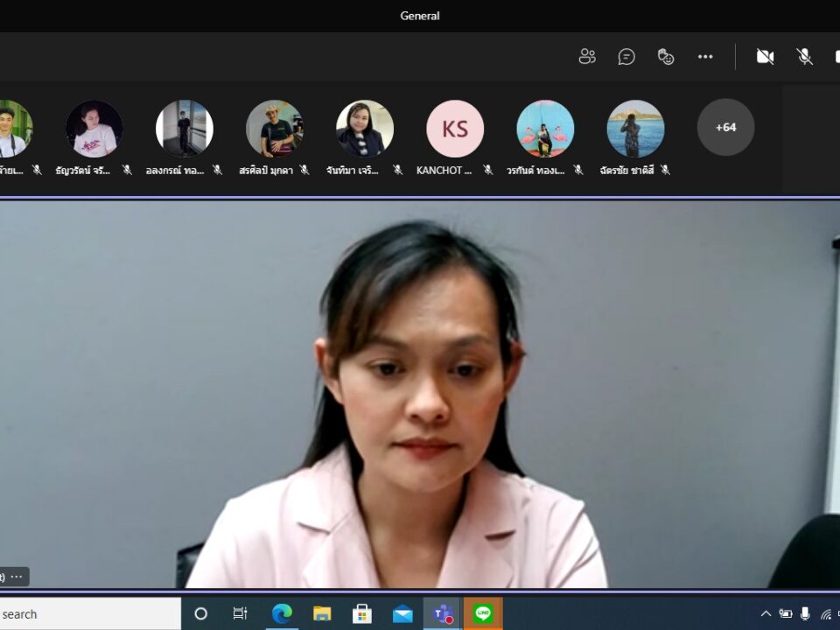This screenshot has width=840, height=630.
Task: Open Microsoft Store from taskbar
Action: coord(362,614)
